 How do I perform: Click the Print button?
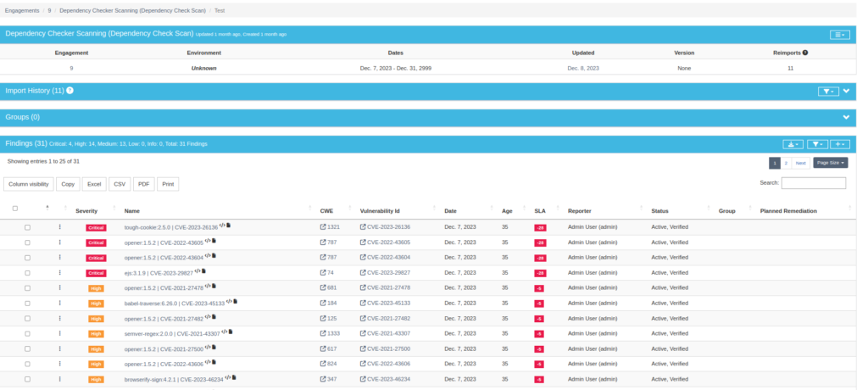click(168, 184)
